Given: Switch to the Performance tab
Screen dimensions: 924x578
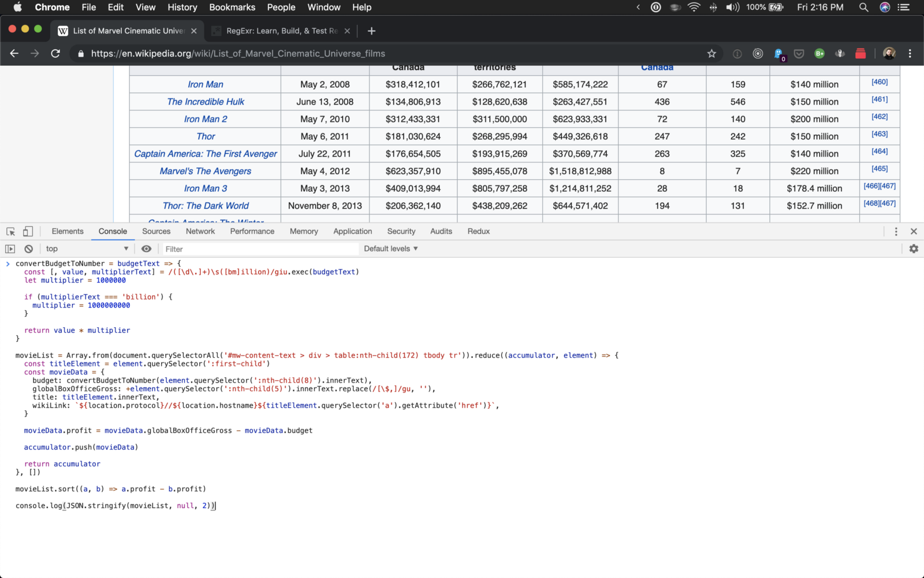Looking at the screenshot, I should pos(252,231).
